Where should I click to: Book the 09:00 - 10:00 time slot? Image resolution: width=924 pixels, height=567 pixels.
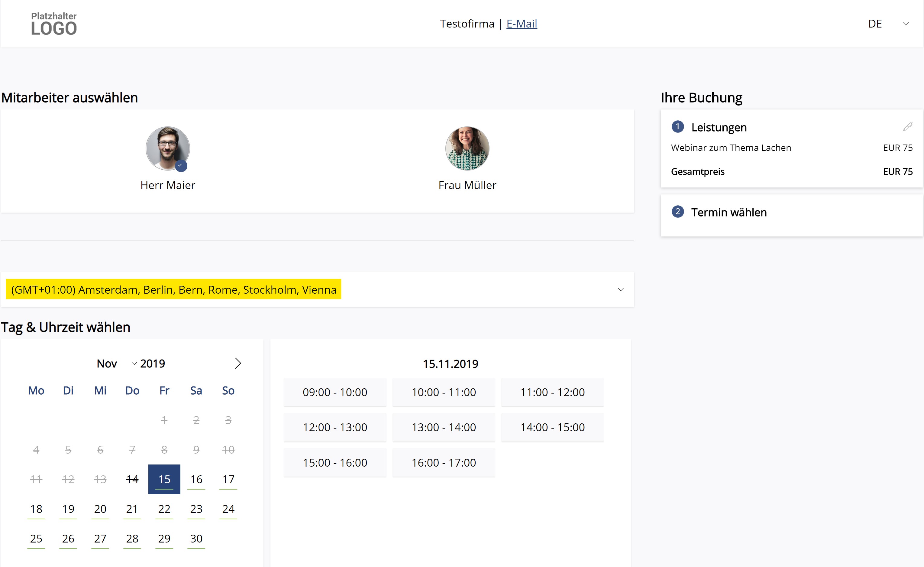(x=335, y=392)
